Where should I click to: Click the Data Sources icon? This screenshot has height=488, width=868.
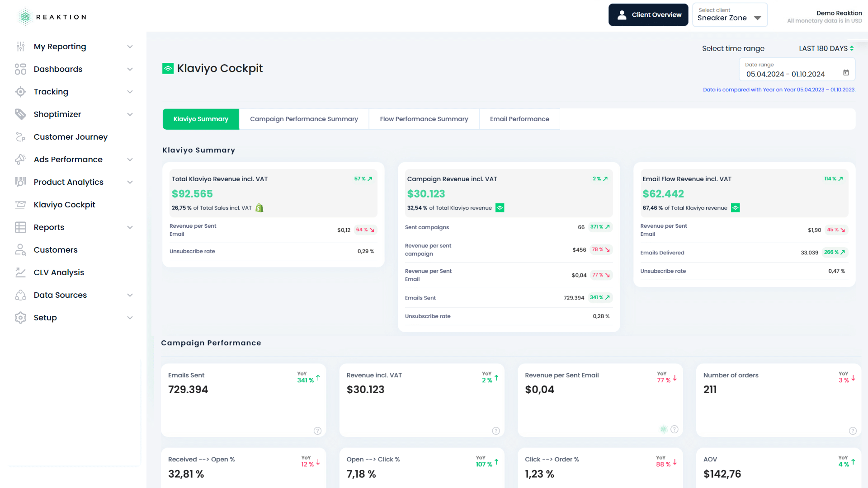(x=20, y=295)
